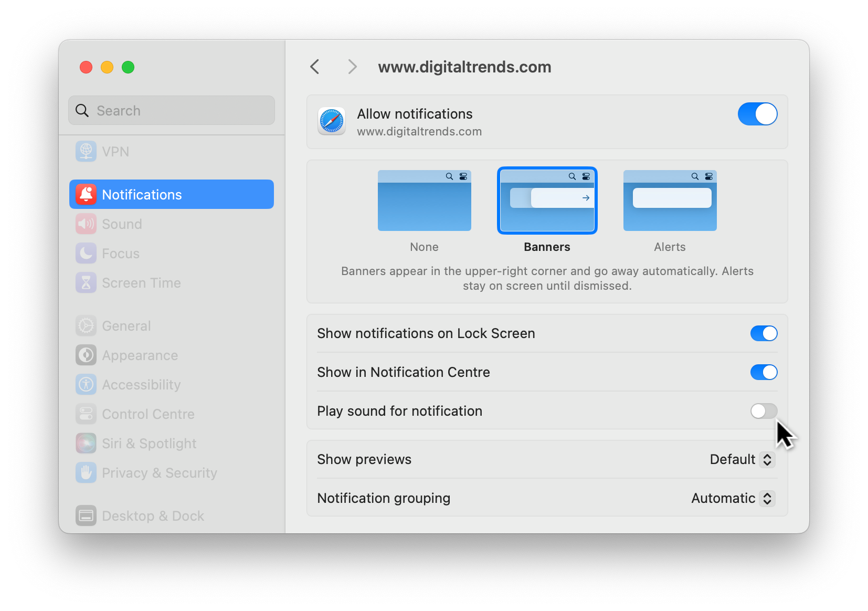Select the Alerts notification style
This screenshot has height=611, width=868.
pos(670,201)
